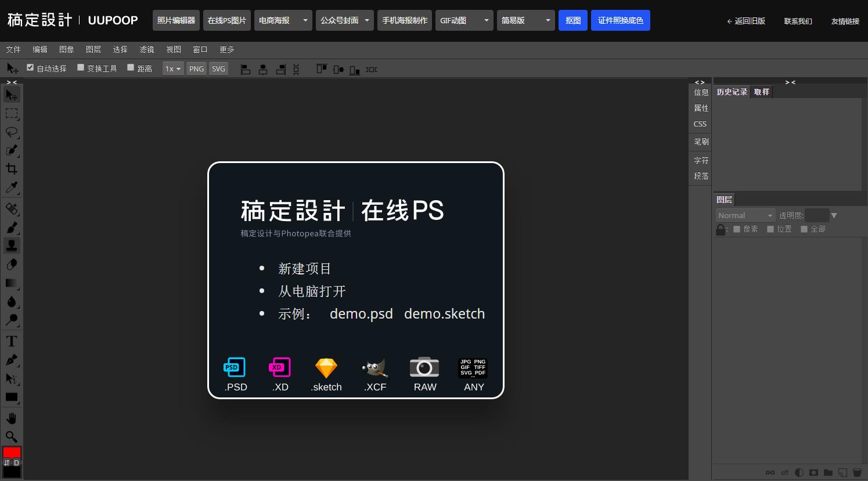868x481 pixels.
Task: Disable the 自动选择 checkbox
Action: pyautogui.click(x=31, y=68)
